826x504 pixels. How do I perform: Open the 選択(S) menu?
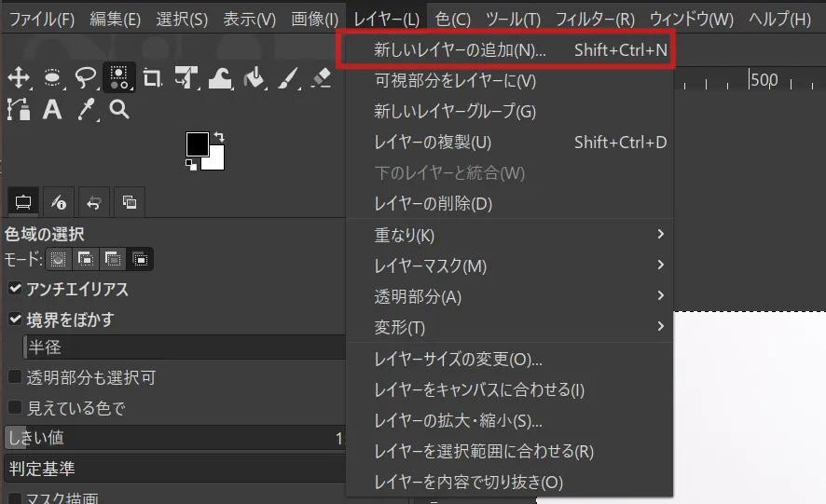tap(182, 20)
